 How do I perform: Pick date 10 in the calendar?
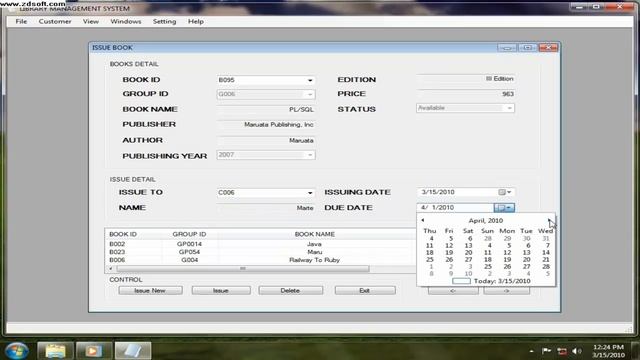(468, 273)
